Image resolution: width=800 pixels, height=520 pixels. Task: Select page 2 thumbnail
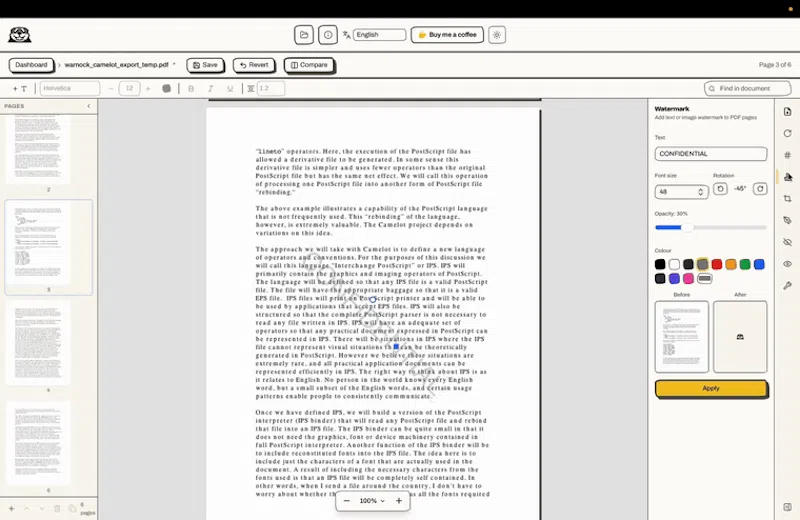tap(38, 148)
